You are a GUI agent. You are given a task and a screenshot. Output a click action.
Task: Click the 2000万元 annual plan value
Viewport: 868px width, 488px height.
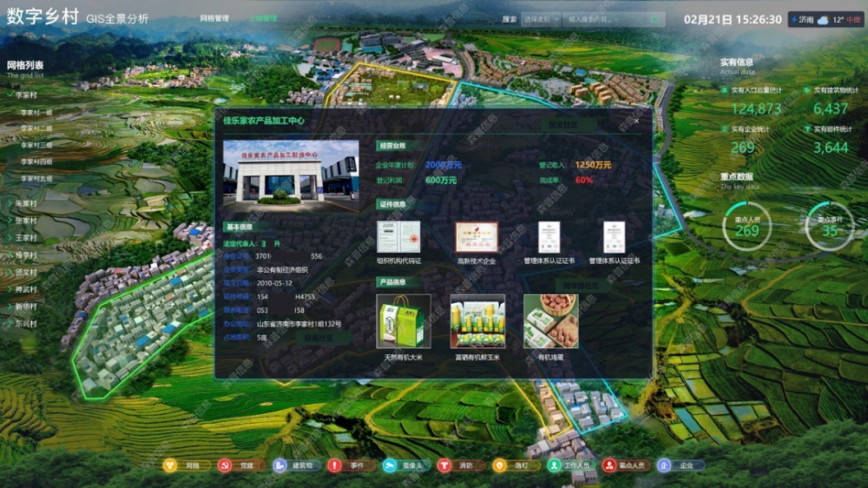tap(443, 165)
